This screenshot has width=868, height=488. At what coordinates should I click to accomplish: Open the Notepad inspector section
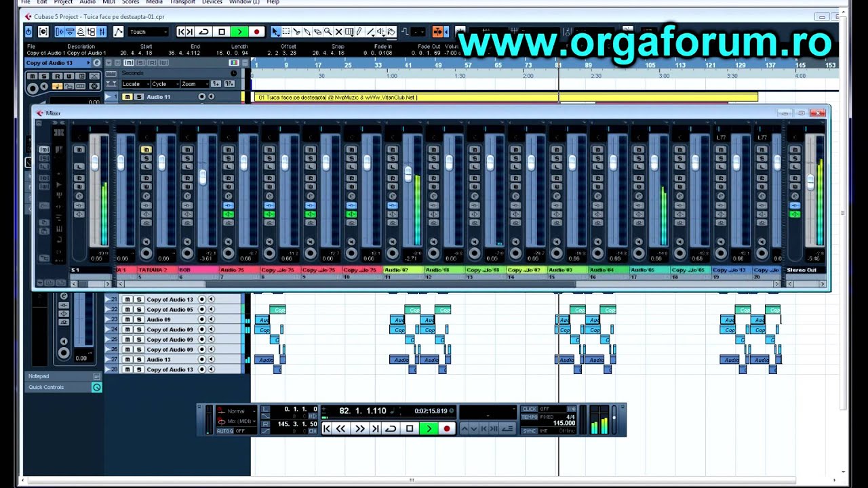point(63,376)
